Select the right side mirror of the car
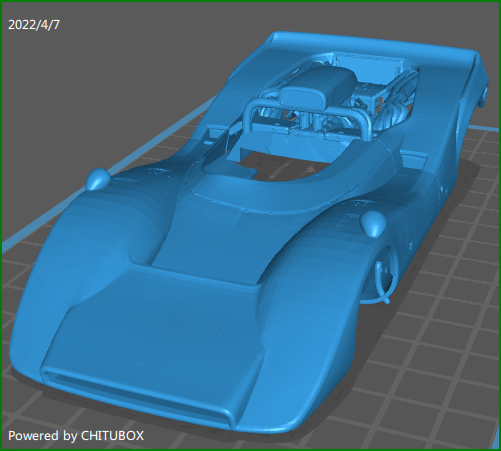Viewport: 501px width, 451px height. tap(373, 224)
